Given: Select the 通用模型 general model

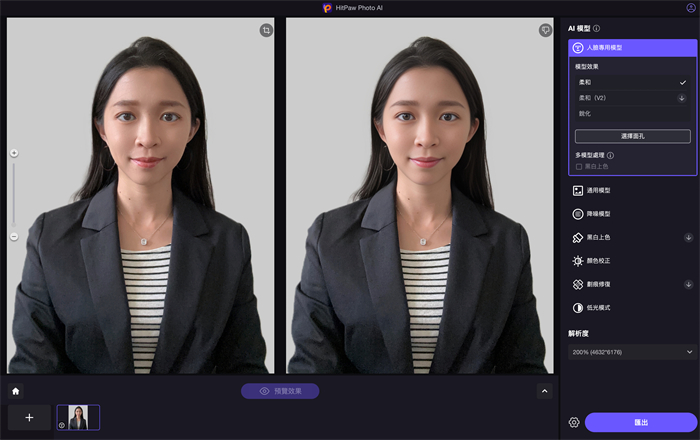Looking at the screenshot, I should [x=601, y=190].
